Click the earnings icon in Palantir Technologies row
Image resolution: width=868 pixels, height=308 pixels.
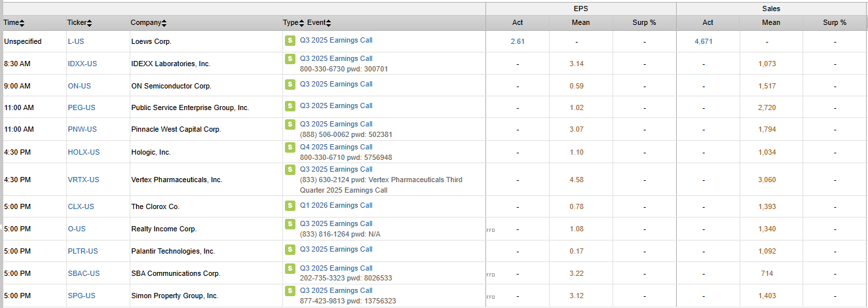290,250
